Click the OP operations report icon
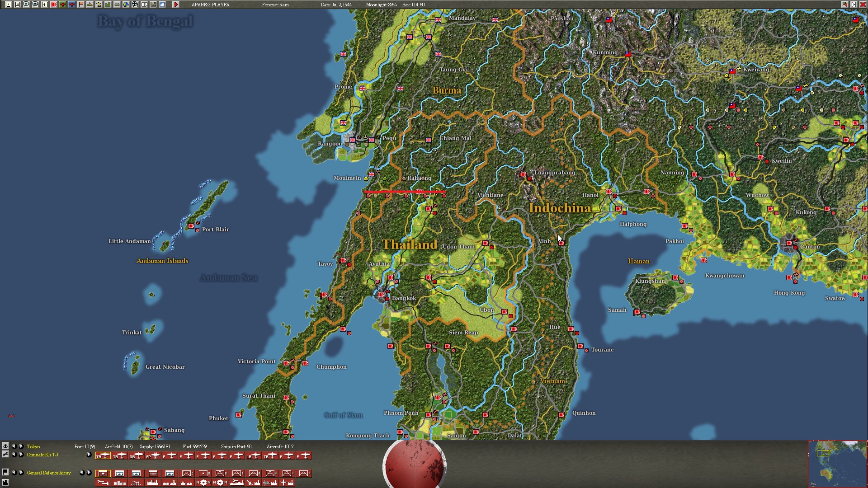 144,5
